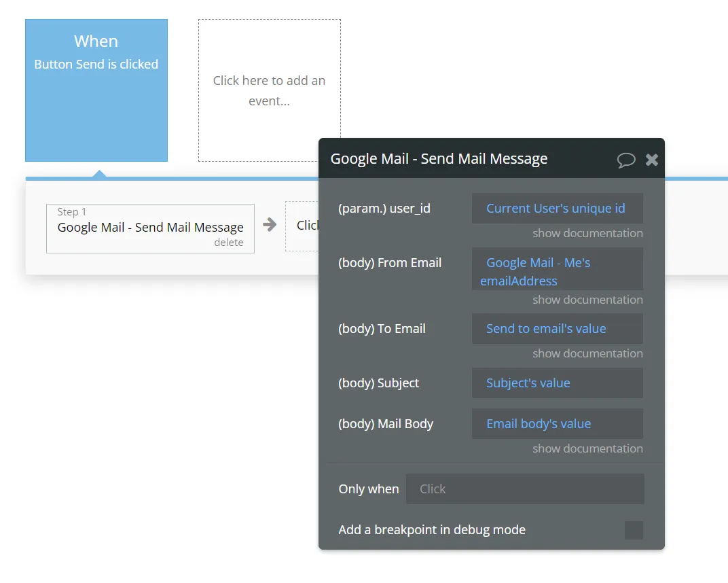Click the Add a breakpoint label text
The image size is (728, 583).
pyautogui.click(x=432, y=529)
